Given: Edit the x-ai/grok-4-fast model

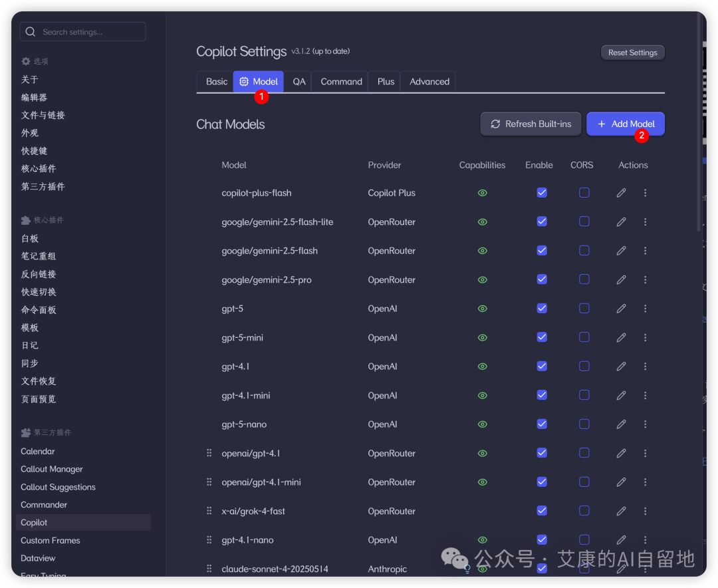Looking at the screenshot, I should tap(621, 511).
